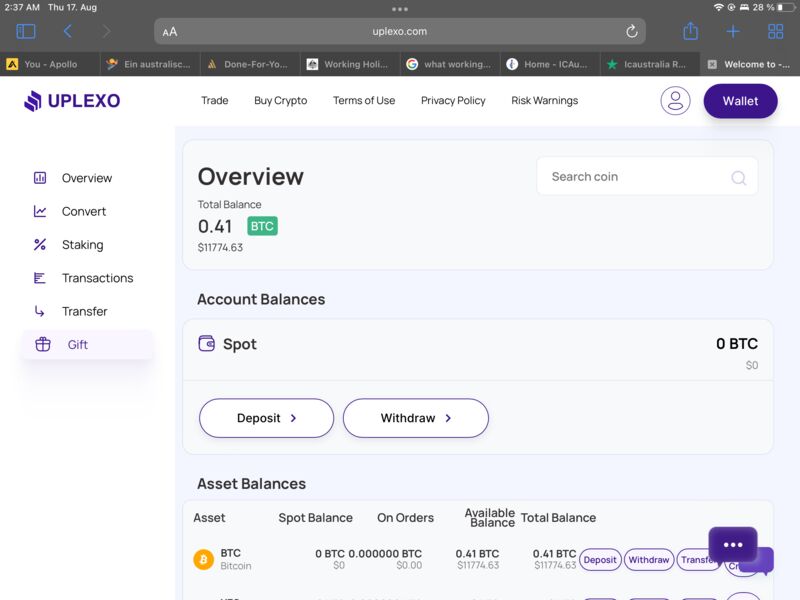This screenshot has height=600, width=800.
Task: Click the Uplexo logo
Action: click(x=72, y=101)
